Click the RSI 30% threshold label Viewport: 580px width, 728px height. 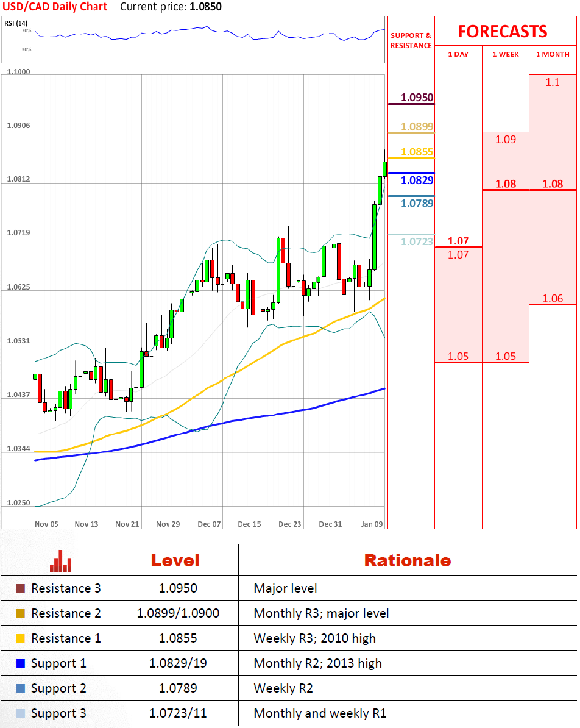pos(26,49)
